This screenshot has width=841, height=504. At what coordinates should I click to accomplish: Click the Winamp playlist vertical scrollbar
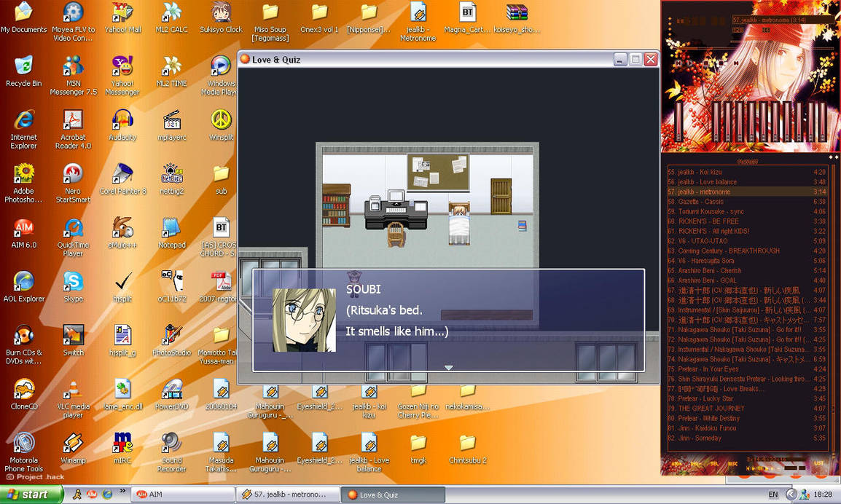(833, 307)
